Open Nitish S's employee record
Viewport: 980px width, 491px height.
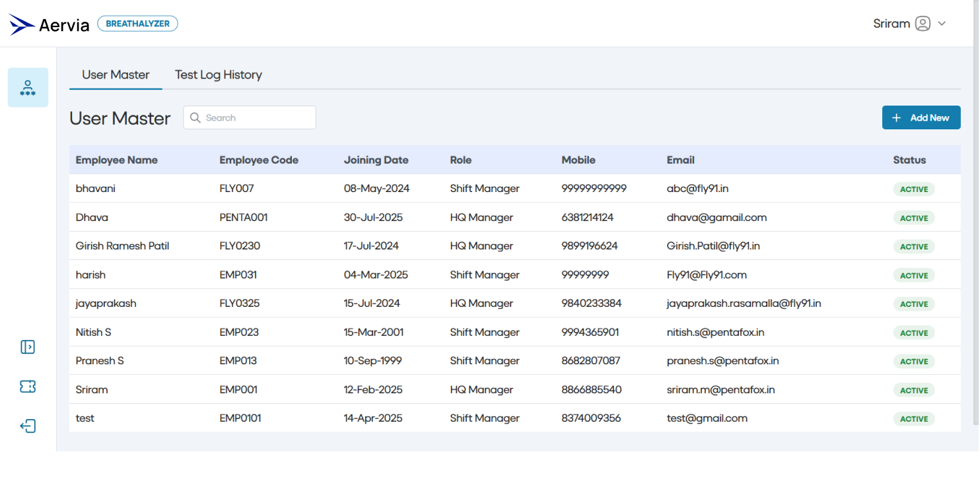pos(93,332)
